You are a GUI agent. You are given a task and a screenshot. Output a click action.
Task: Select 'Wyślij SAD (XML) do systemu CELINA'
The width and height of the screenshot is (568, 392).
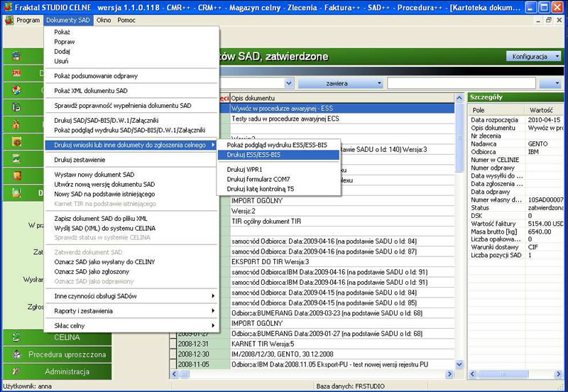click(x=131, y=228)
